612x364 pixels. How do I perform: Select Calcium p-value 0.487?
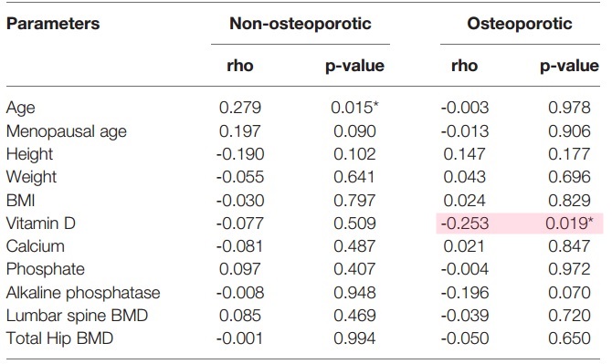pos(354,246)
